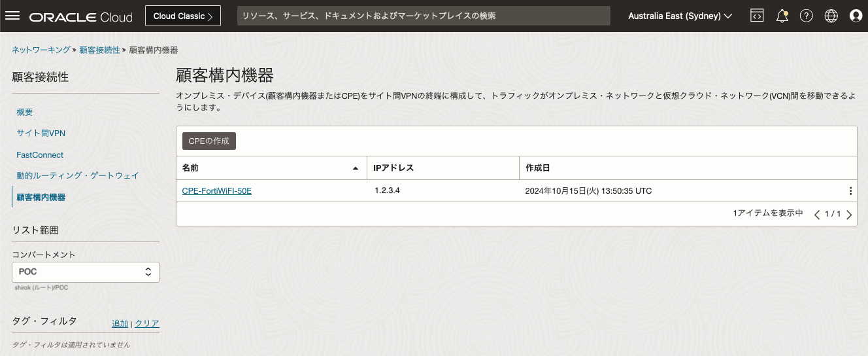Click the 追加 tag filter link
Image resolution: width=868 pixels, height=356 pixels.
tap(120, 323)
